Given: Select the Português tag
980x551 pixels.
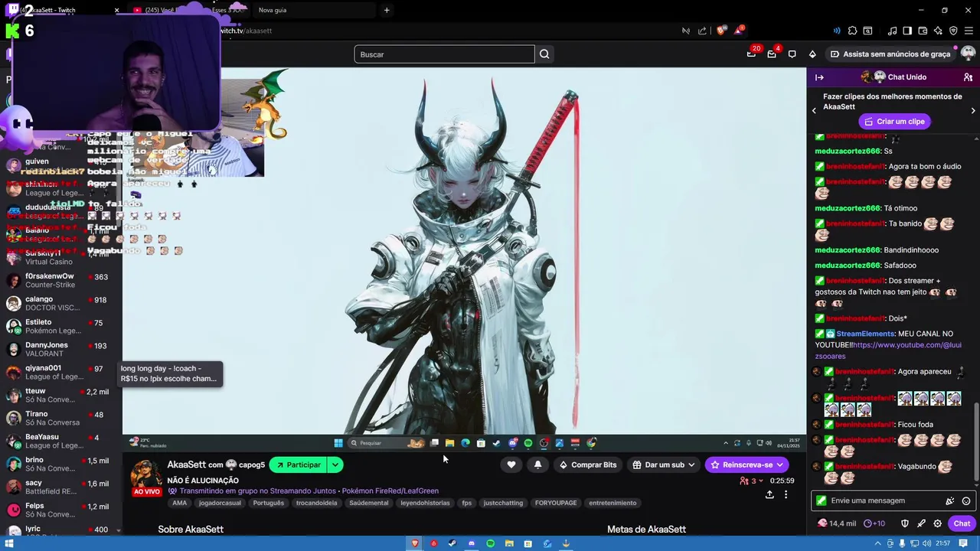Looking at the screenshot, I should coord(268,503).
